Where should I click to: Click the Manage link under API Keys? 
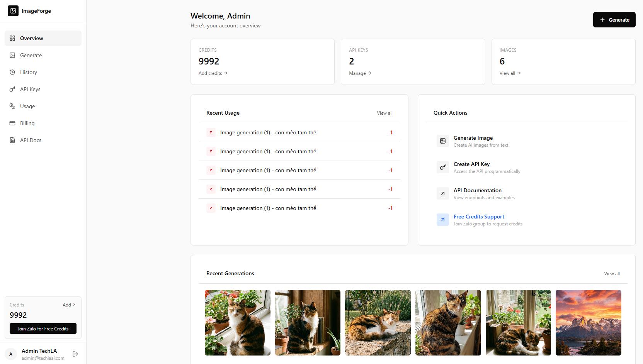tap(360, 73)
